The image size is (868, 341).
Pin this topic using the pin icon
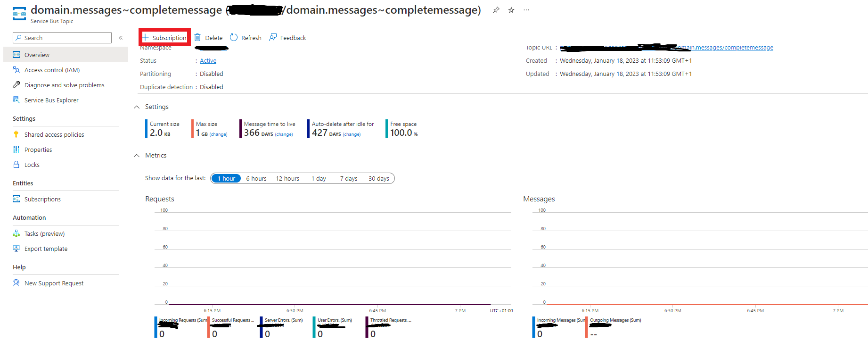click(x=496, y=10)
